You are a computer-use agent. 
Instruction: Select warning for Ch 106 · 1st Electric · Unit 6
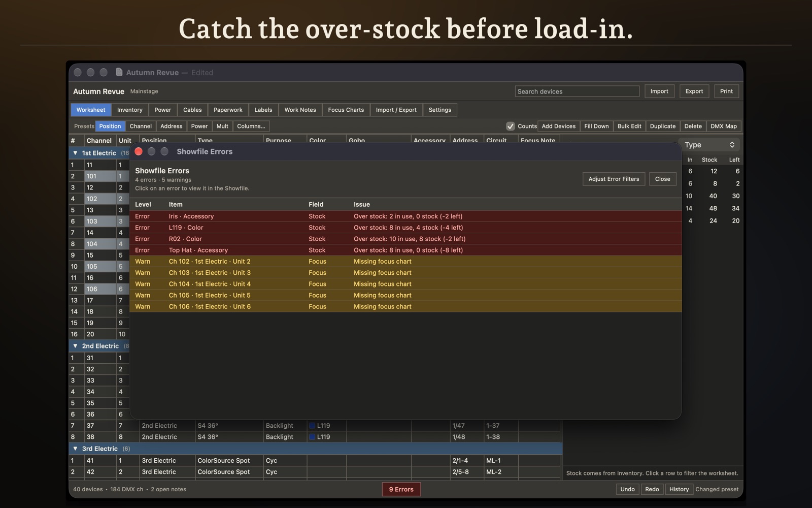point(405,306)
